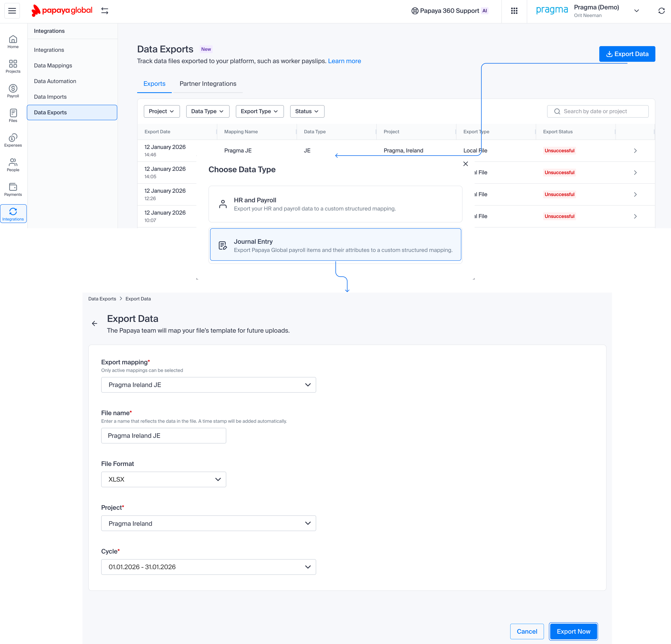Open Papaya 360 Support AI
The width and height of the screenshot is (671, 644).
450,11
